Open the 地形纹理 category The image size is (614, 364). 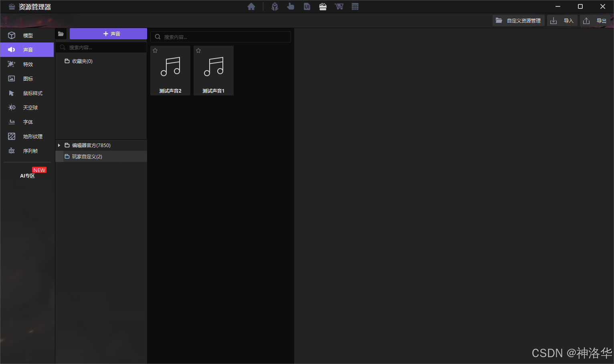coord(27,136)
